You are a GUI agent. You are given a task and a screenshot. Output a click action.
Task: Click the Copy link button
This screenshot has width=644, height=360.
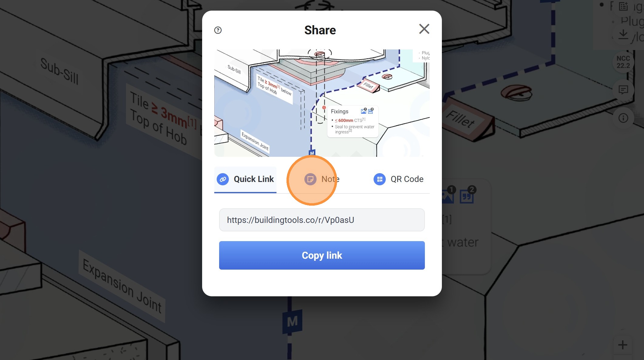click(322, 255)
